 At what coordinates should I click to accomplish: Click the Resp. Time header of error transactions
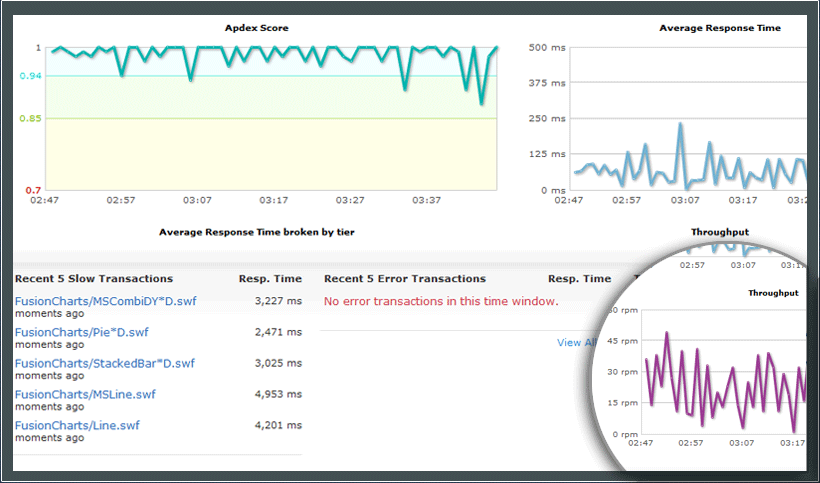click(x=579, y=279)
